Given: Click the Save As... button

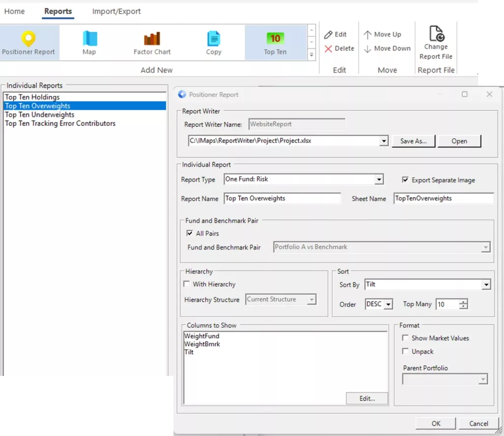Looking at the screenshot, I should tap(413, 141).
